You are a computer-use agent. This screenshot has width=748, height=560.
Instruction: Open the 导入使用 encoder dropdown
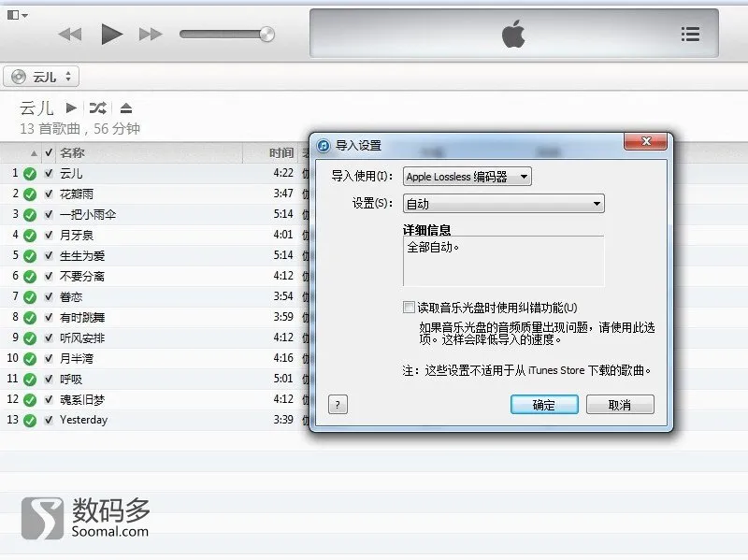click(x=467, y=177)
